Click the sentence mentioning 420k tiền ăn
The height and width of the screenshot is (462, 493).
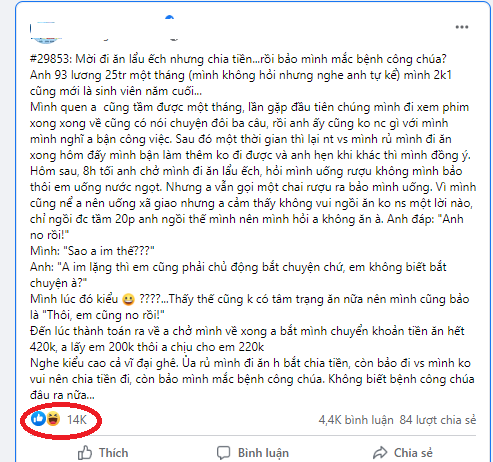click(247, 339)
